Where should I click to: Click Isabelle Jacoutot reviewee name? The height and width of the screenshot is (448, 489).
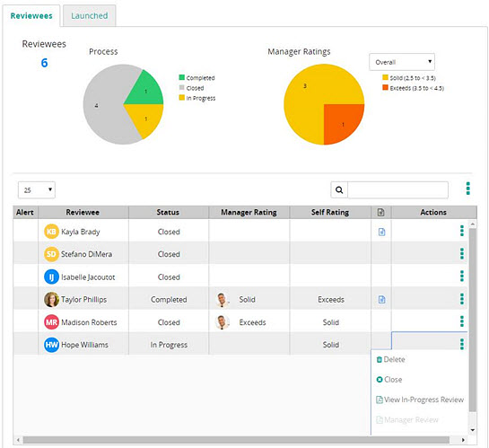[88, 277]
